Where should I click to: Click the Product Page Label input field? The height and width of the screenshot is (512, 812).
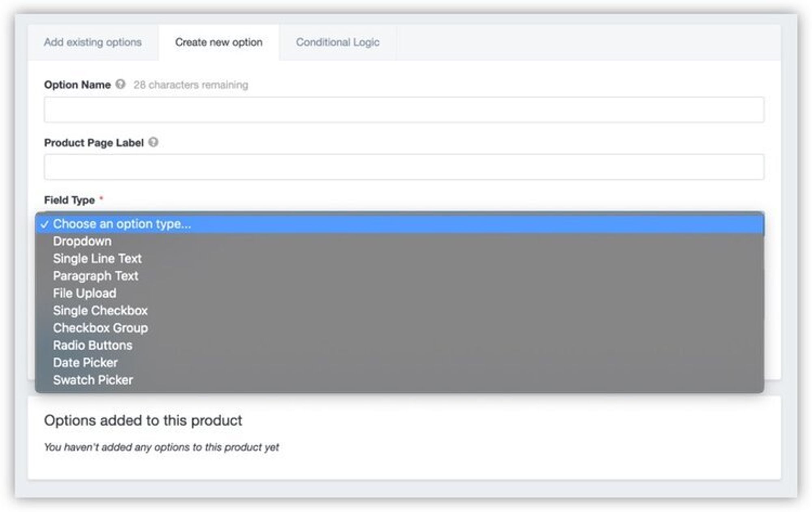click(404, 167)
